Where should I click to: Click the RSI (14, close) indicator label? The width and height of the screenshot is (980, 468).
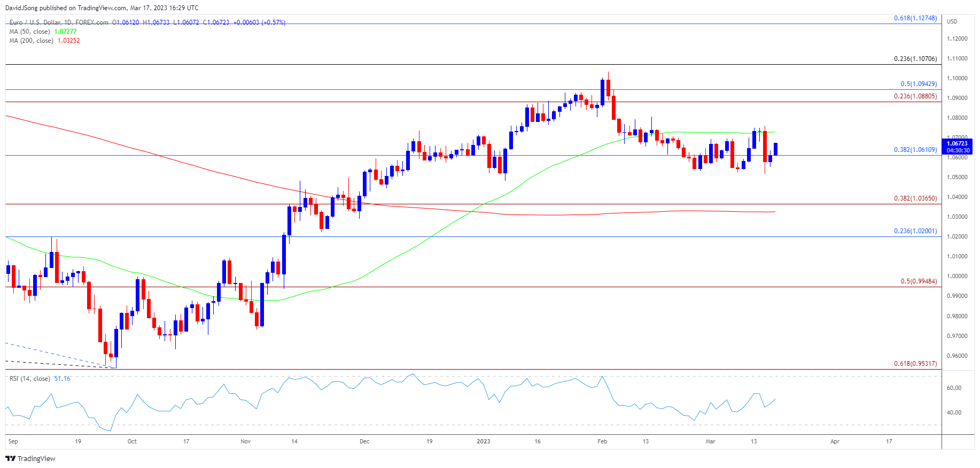click(x=30, y=379)
